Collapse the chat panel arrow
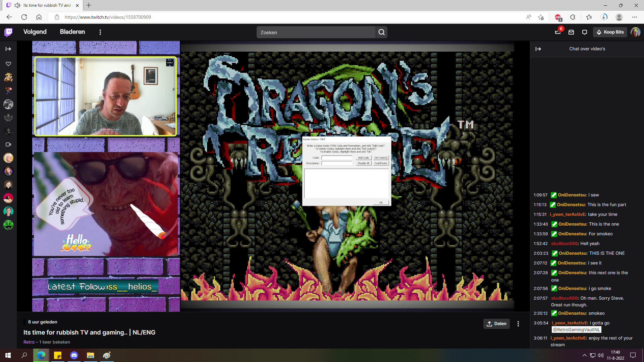Viewport: 644px width, 362px height. (x=538, y=49)
